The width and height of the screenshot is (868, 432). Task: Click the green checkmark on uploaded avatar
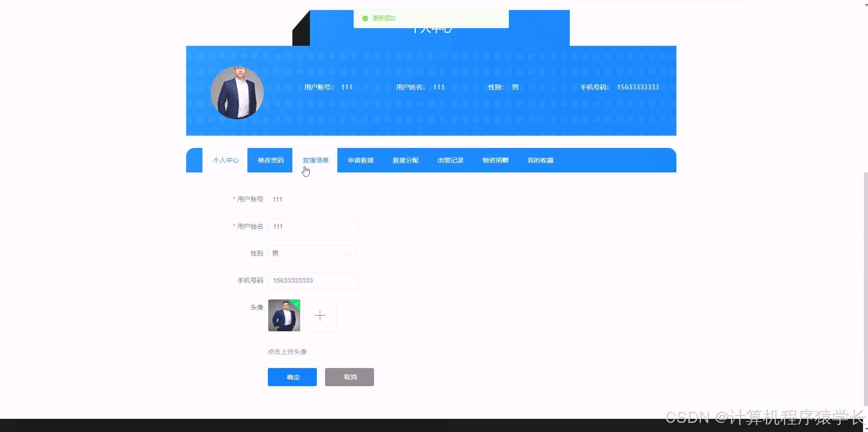[296, 303]
